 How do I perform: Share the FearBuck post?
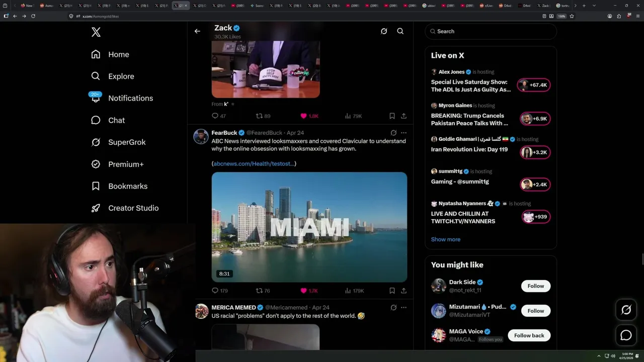pyautogui.click(x=404, y=291)
